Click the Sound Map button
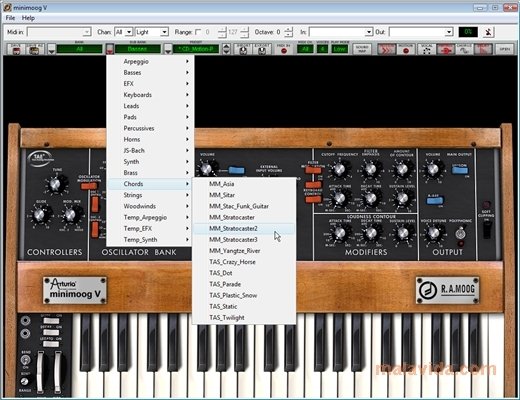520x400 pixels. tap(362, 49)
